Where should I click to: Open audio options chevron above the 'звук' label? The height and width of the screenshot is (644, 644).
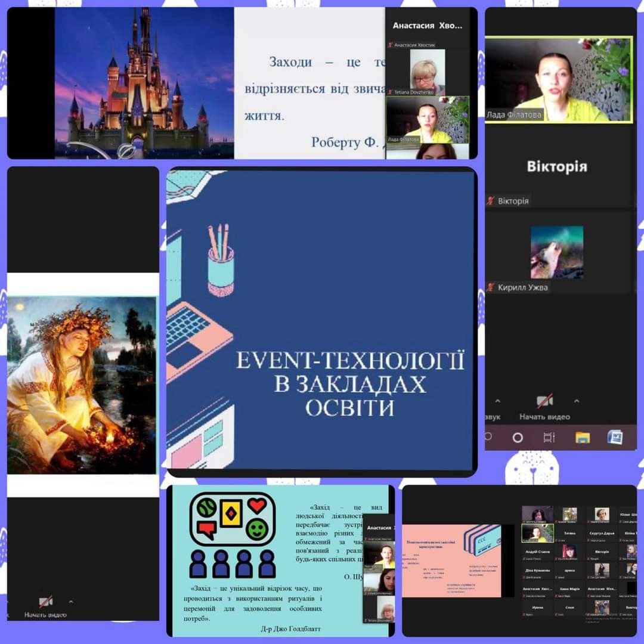(498, 401)
